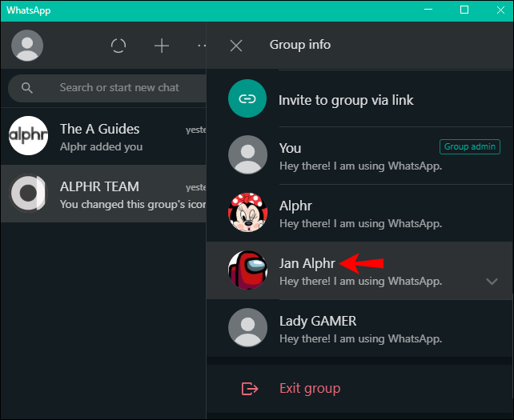Click Alphr's Minnie Mouse avatar
514x420 pixels.
tap(248, 212)
